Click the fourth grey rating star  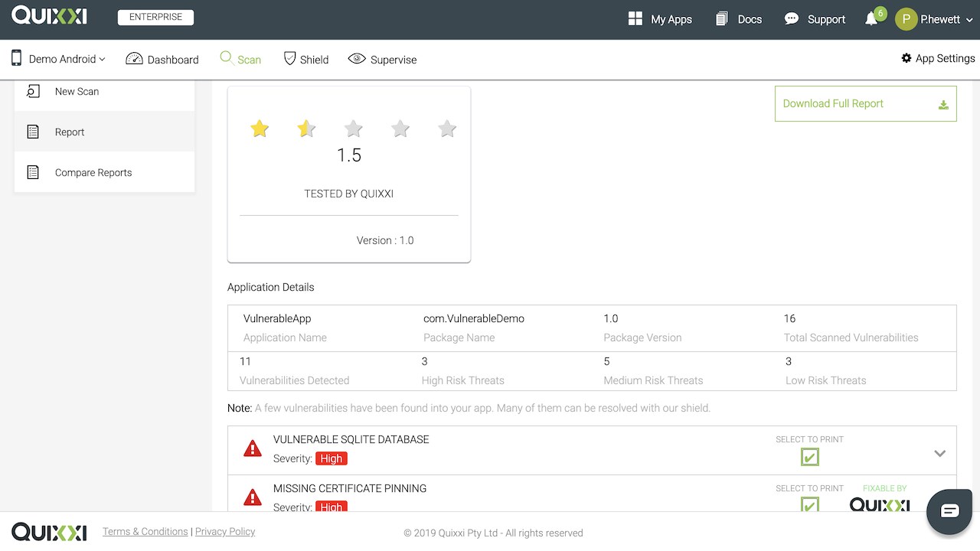click(x=400, y=129)
